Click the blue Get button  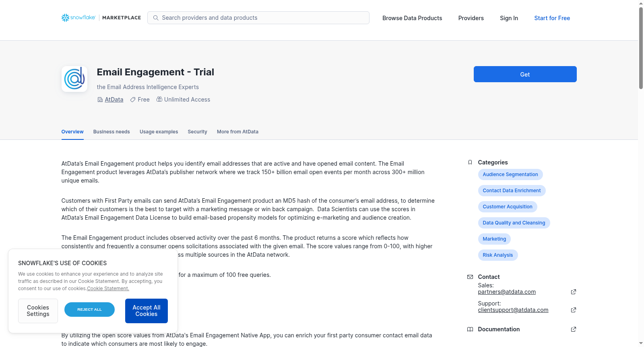coord(525,74)
